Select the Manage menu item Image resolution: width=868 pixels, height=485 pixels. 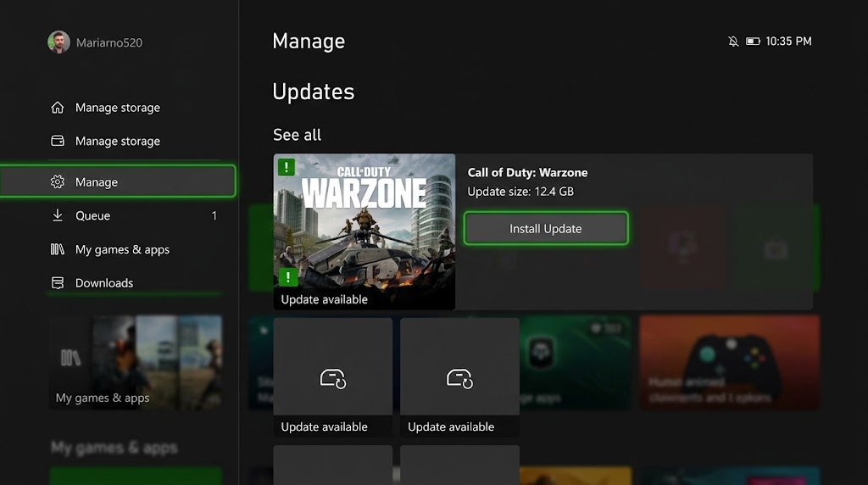click(118, 181)
